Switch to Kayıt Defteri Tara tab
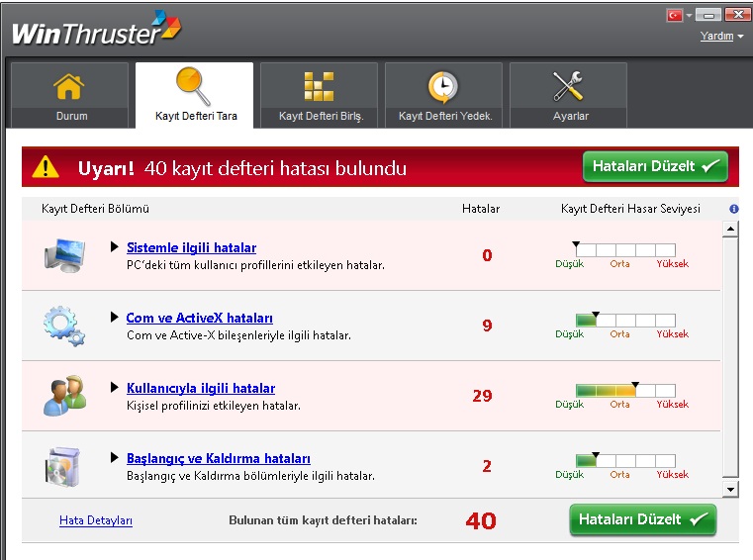Screen dimensions: 753x560 195,95
